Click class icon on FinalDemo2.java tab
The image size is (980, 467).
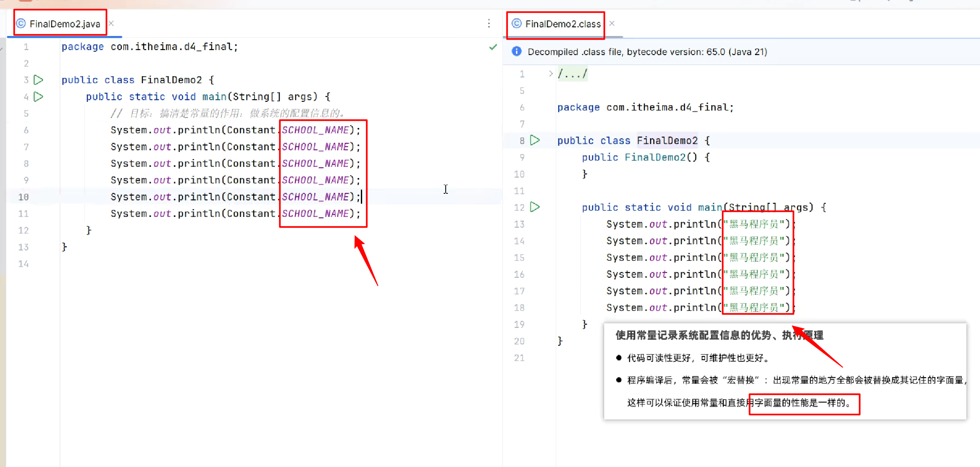click(x=21, y=24)
